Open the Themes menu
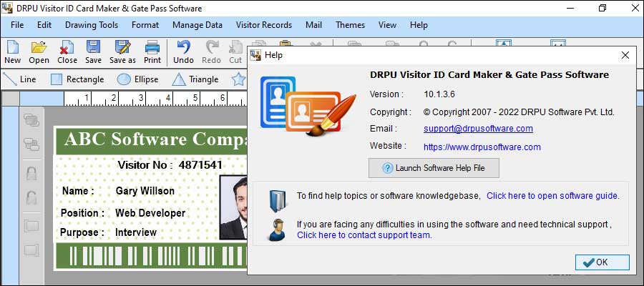The height and width of the screenshot is (286, 644). (351, 25)
